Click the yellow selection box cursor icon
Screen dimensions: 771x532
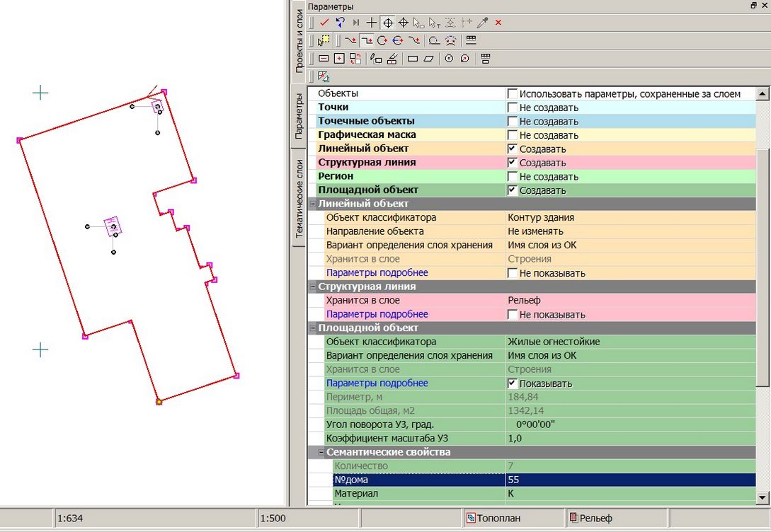[324, 40]
